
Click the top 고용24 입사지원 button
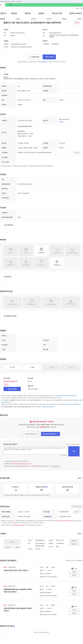click(49, 57)
